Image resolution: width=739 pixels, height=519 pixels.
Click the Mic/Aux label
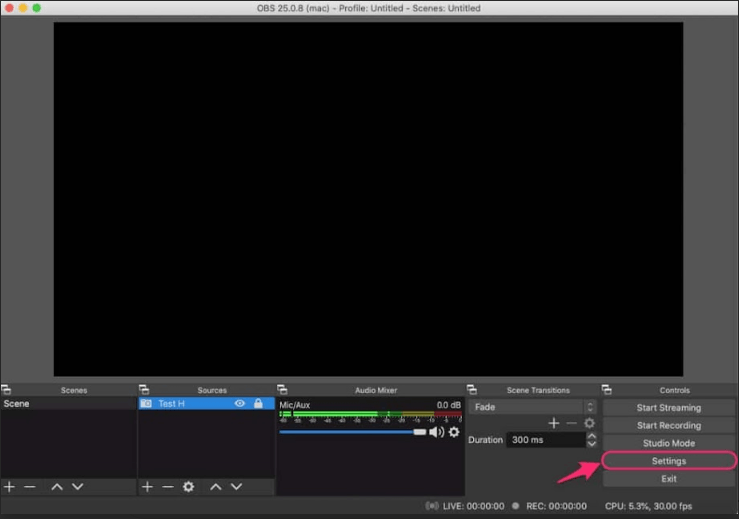pyautogui.click(x=295, y=405)
